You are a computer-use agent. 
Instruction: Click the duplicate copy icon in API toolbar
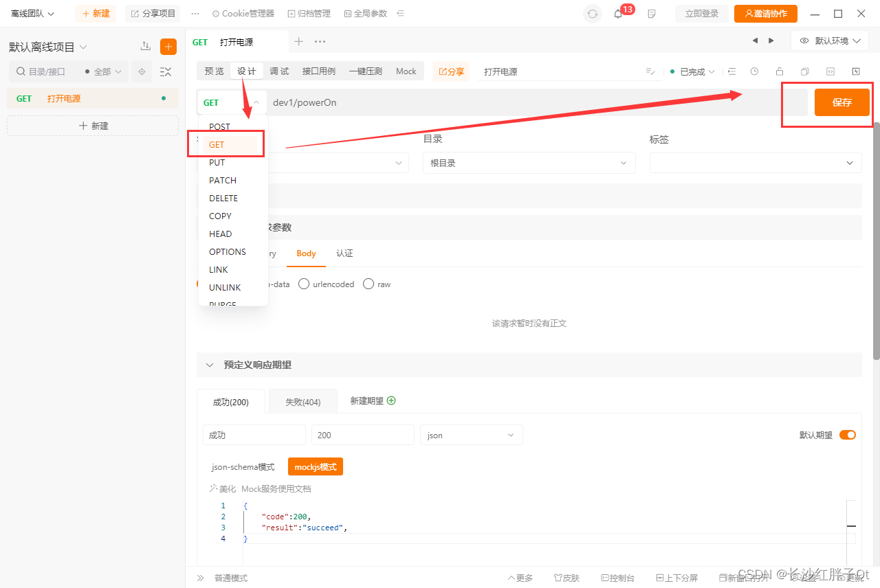805,71
